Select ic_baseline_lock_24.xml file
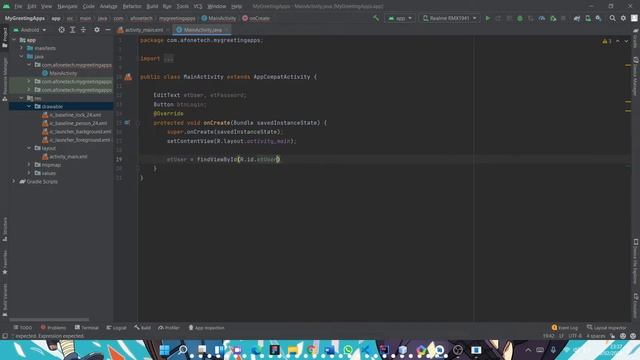The height and width of the screenshot is (360, 640). click(x=75, y=115)
